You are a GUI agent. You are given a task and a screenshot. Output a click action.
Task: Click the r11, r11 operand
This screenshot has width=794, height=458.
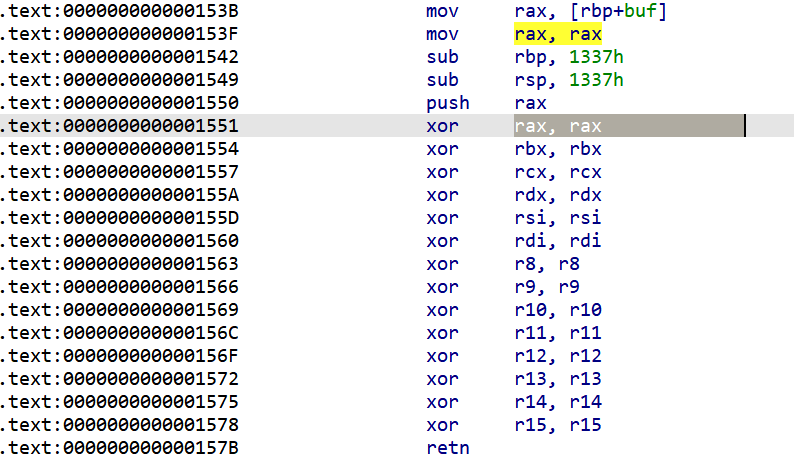(558, 333)
